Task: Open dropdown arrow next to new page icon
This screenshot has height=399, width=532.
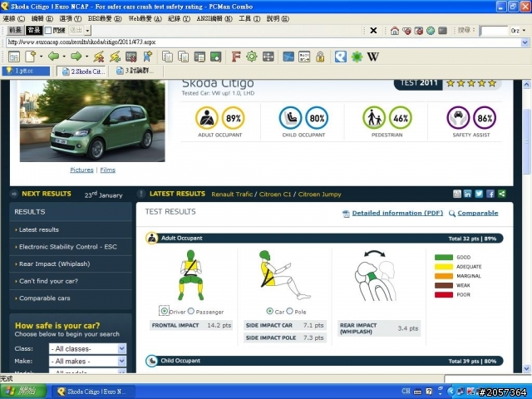Action: pos(41,57)
